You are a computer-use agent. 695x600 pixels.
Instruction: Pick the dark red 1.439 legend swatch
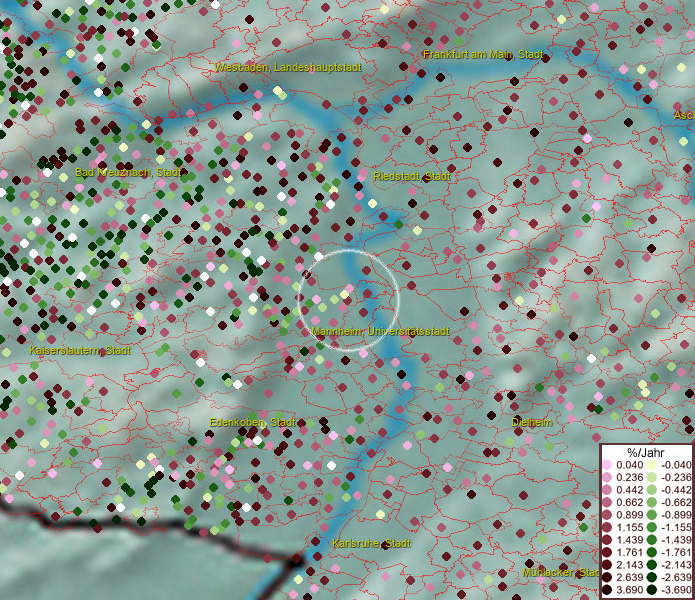[607, 540]
